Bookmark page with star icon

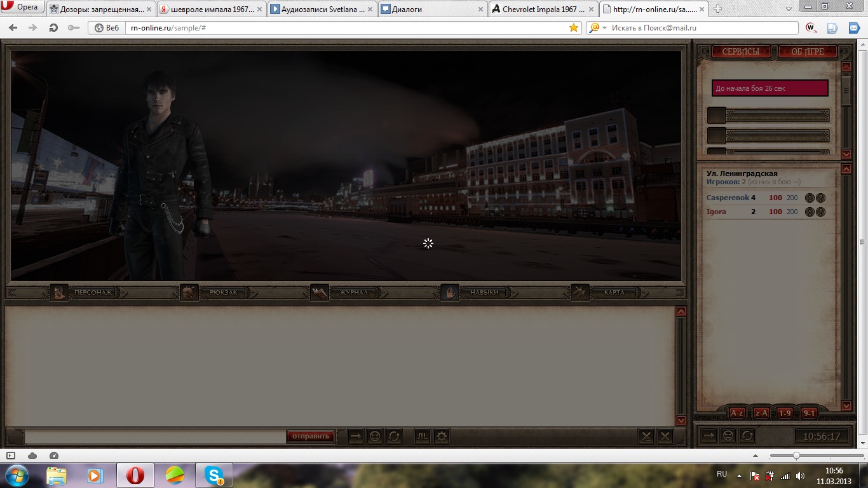(x=574, y=28)
